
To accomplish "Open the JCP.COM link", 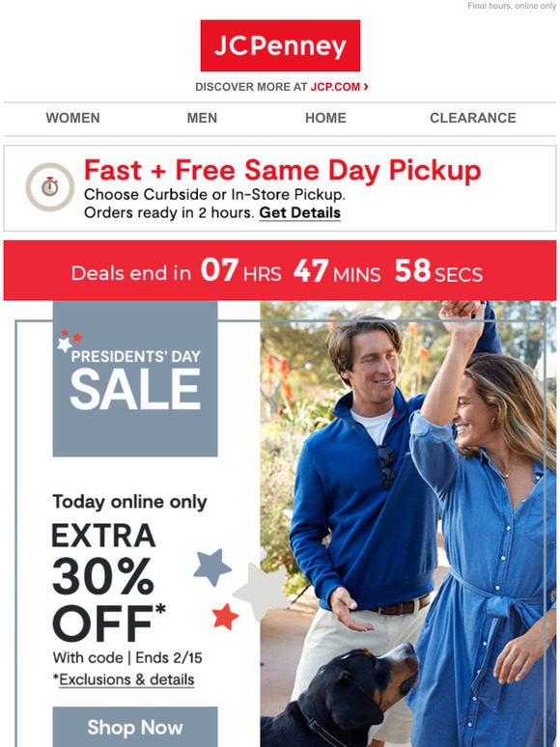I will point(335,87).
